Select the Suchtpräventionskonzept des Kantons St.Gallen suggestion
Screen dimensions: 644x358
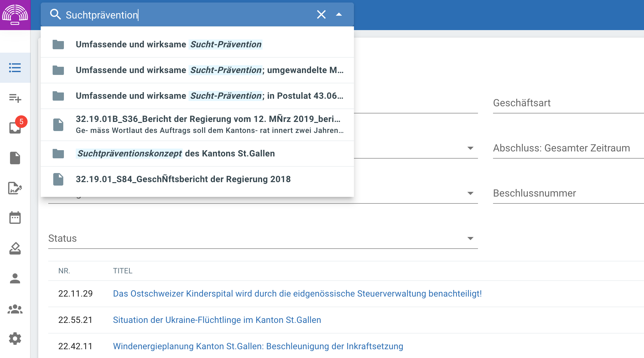175,154
